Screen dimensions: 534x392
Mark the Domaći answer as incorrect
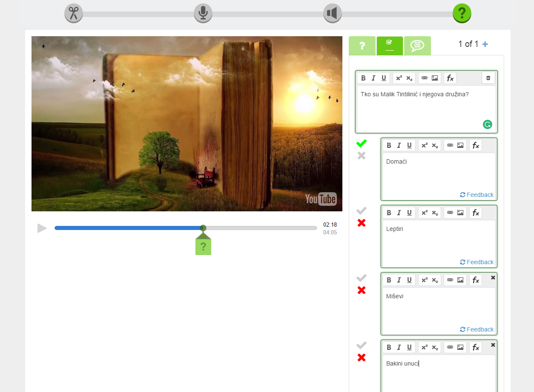[362, 156]
